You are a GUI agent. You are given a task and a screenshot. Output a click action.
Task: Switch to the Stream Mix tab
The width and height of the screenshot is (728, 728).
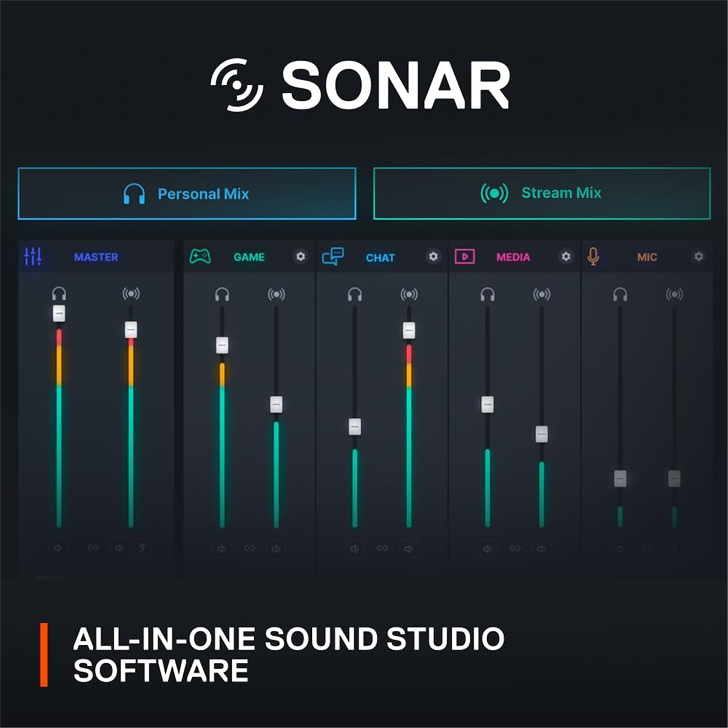point(541,193)
